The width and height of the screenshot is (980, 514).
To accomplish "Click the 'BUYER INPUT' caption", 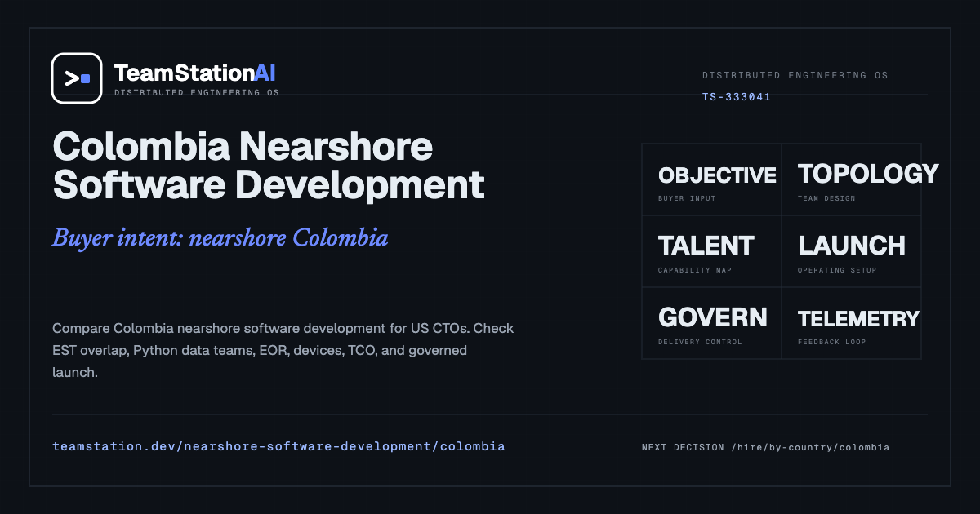I will click(x=687, y=198).
